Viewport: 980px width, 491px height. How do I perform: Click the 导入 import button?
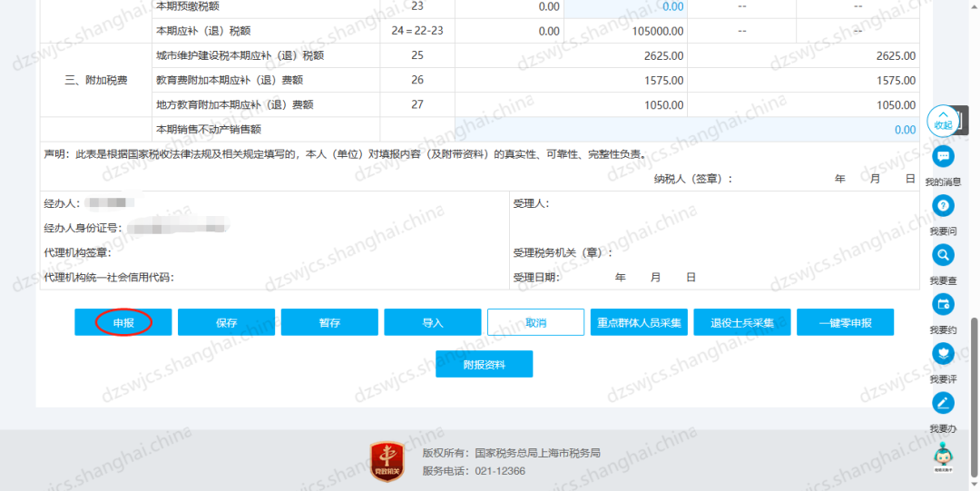pos(433,322)
